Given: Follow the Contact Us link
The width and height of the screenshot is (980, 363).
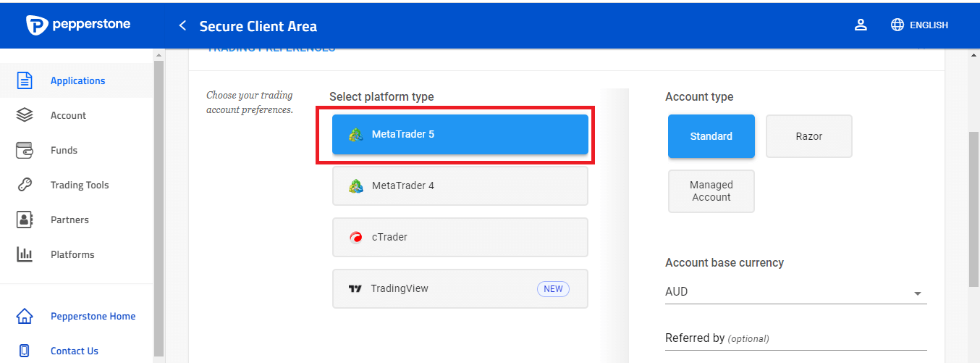Looking at the screenshot, I should coord(75,351).
